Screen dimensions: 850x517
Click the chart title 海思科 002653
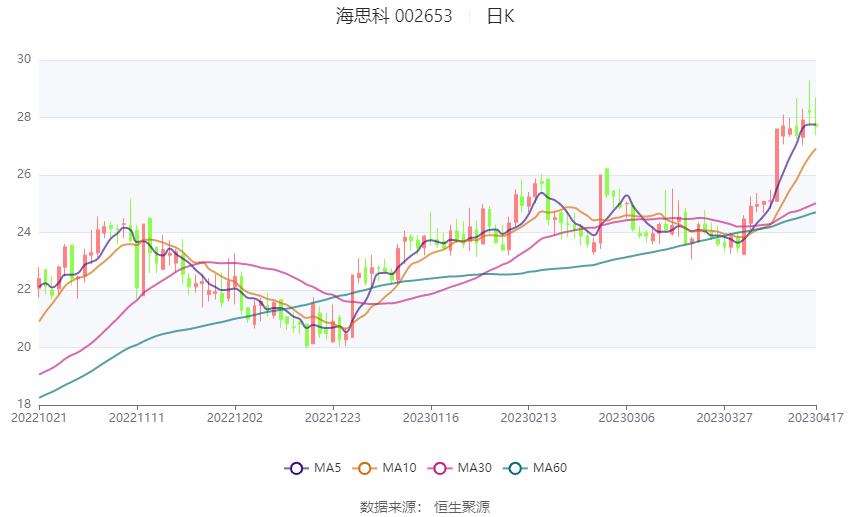[394, 16]
